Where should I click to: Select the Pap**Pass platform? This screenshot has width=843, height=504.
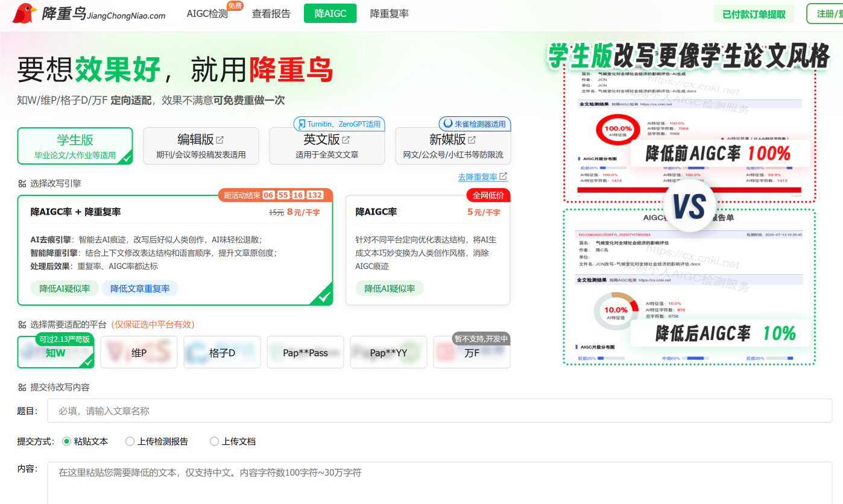[306, 352]
